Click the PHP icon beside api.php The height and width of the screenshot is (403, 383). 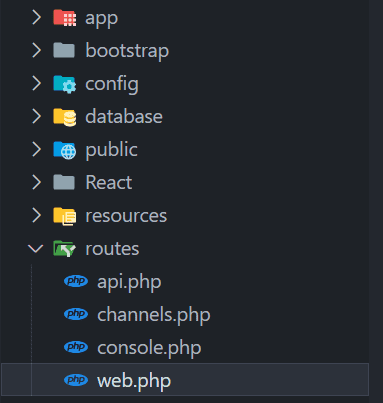pos(76,281)
